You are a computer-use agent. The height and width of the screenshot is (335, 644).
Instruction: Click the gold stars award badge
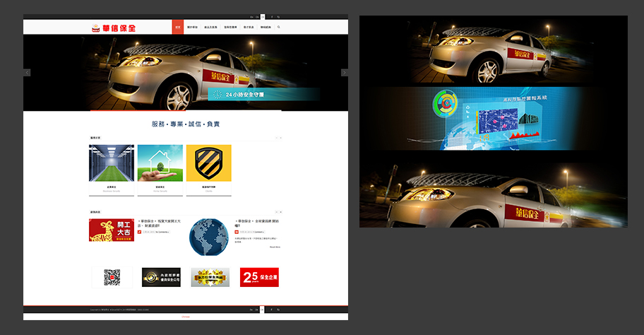pyautogui.click(x=210, y=277)
